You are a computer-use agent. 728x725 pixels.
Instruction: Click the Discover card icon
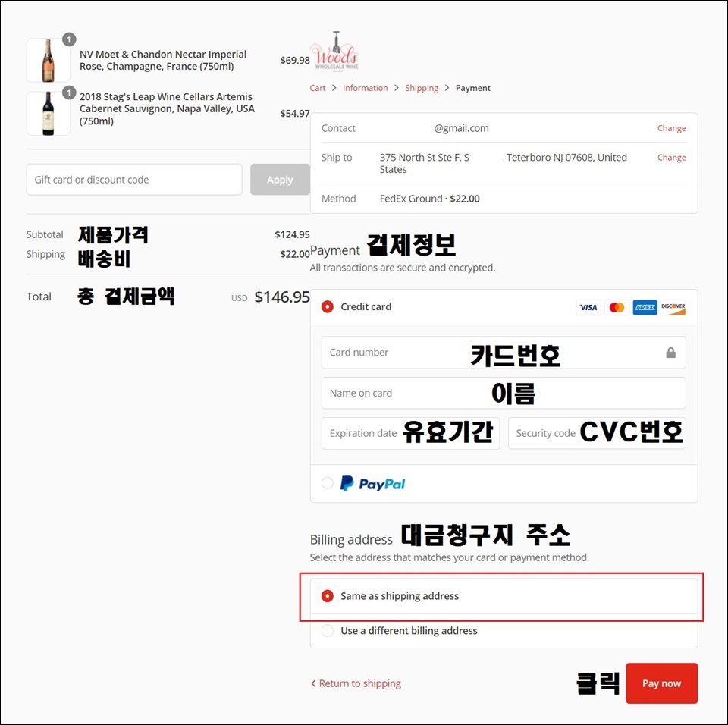coord(673,307)
